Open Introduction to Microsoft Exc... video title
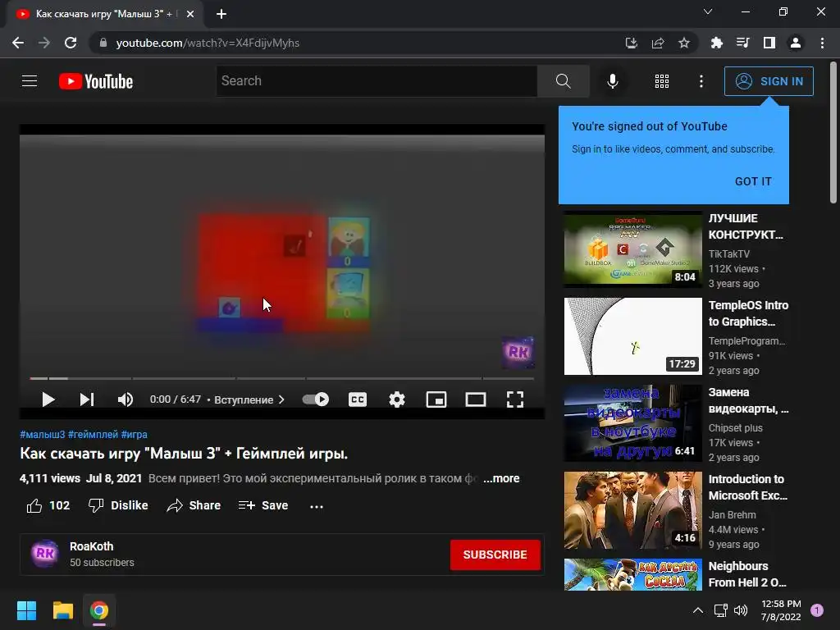Image resolution: width=840 pixels, height=630 pixels. pos(748,487)
